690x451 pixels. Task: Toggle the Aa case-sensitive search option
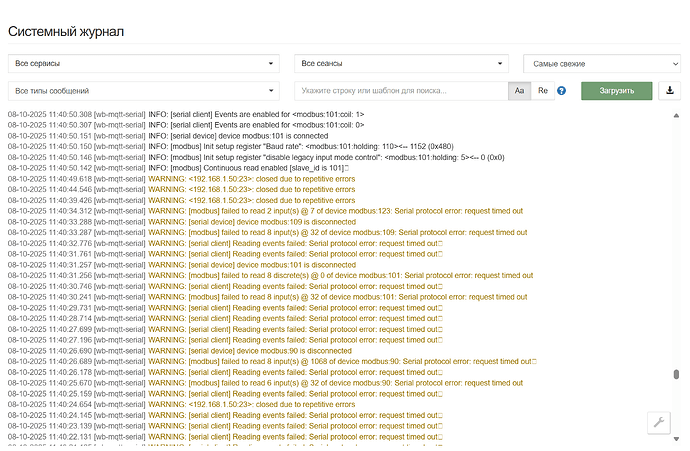tap(520, 91)
